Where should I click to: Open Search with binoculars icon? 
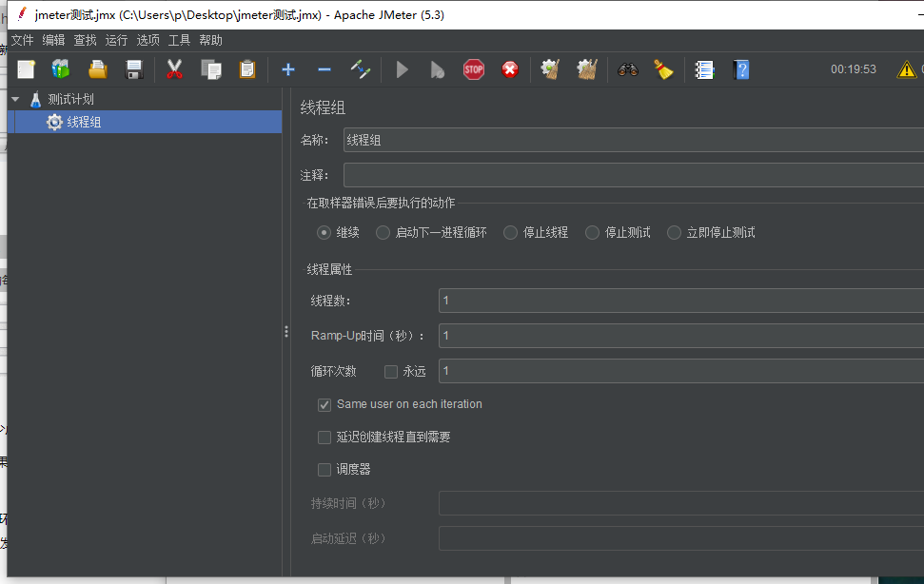pyautogui.click(x=628, y=69)
